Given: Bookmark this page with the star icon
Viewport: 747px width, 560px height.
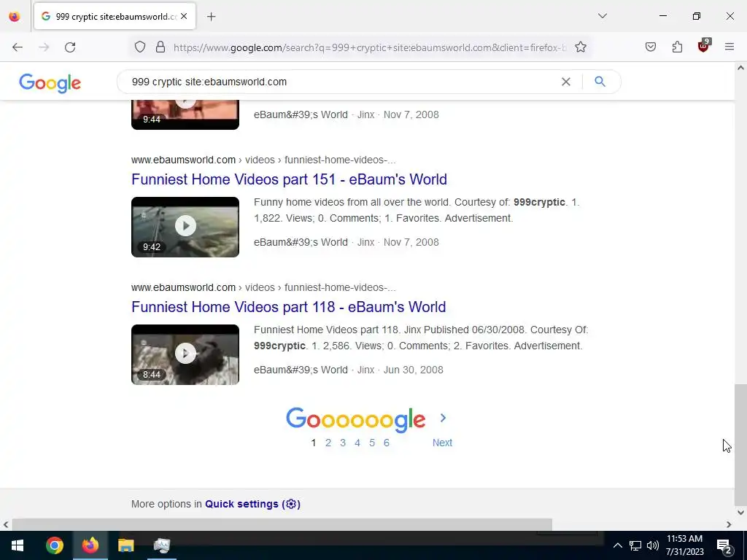Looking at the screenshot, I should (580, 47).
